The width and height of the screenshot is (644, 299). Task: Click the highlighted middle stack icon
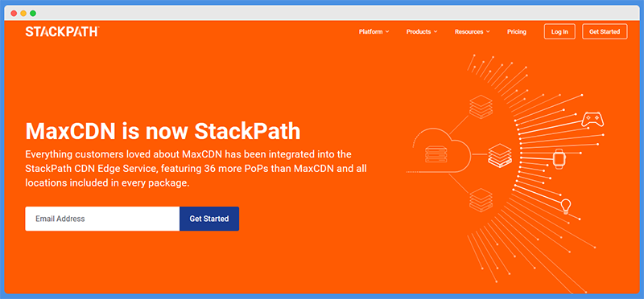coord(500,154)
